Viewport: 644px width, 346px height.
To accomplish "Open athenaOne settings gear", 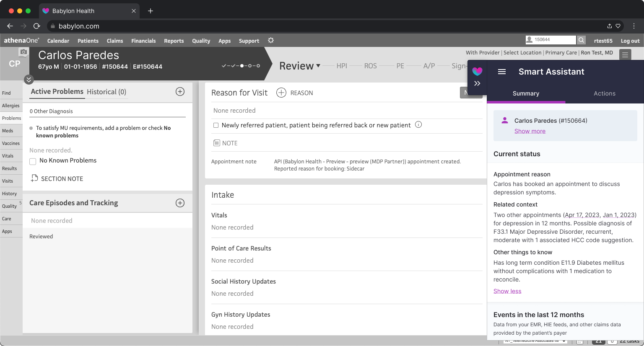I will 271,40.
